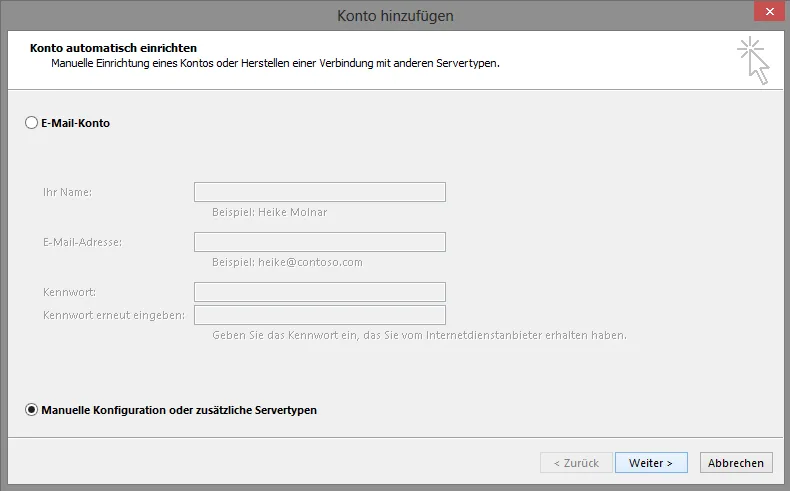Click the Kennwort label
The height and width of the screenshot is (491, 790).
tap(69, 292)
